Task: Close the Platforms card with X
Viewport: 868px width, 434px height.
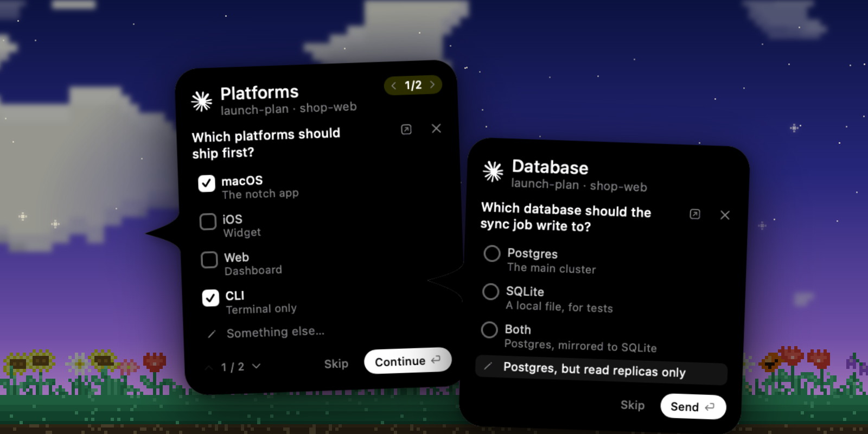Action: pyautogui.click(x=436, y=129)
